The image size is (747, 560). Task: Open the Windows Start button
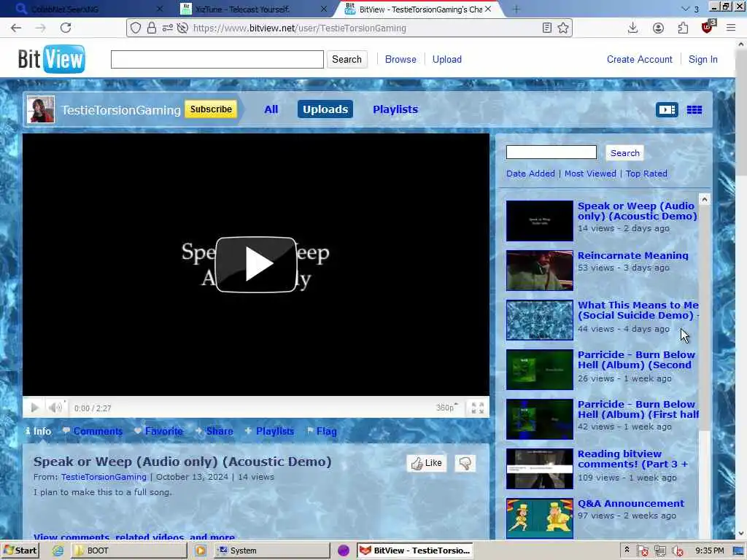click(x=20, y=551)
